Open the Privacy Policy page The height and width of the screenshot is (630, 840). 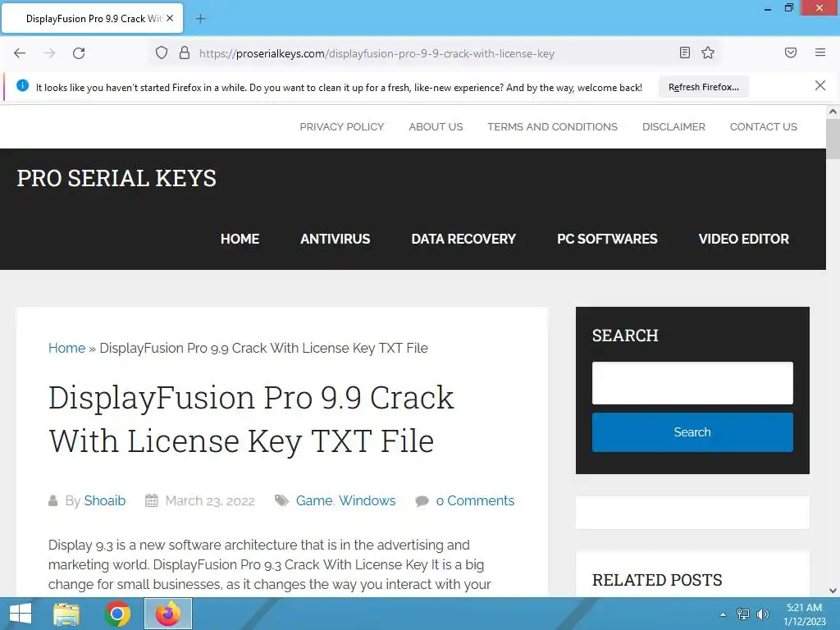coord(342,127)
